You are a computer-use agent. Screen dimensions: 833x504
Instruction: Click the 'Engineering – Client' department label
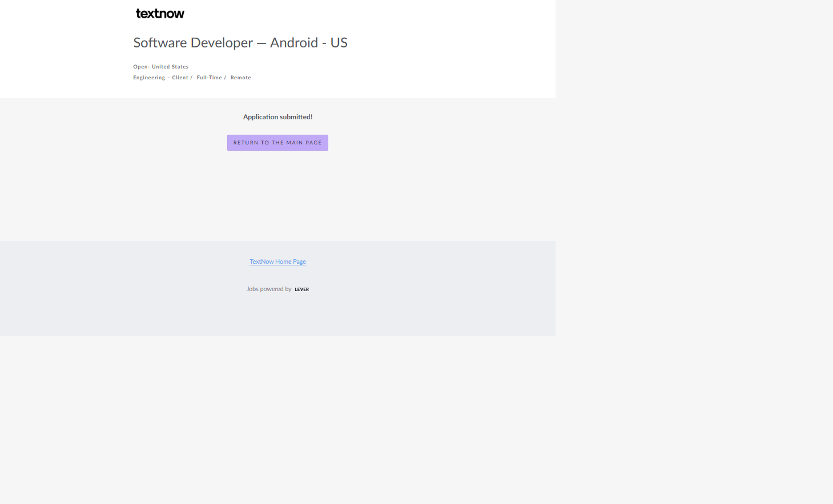pos(160,78)
